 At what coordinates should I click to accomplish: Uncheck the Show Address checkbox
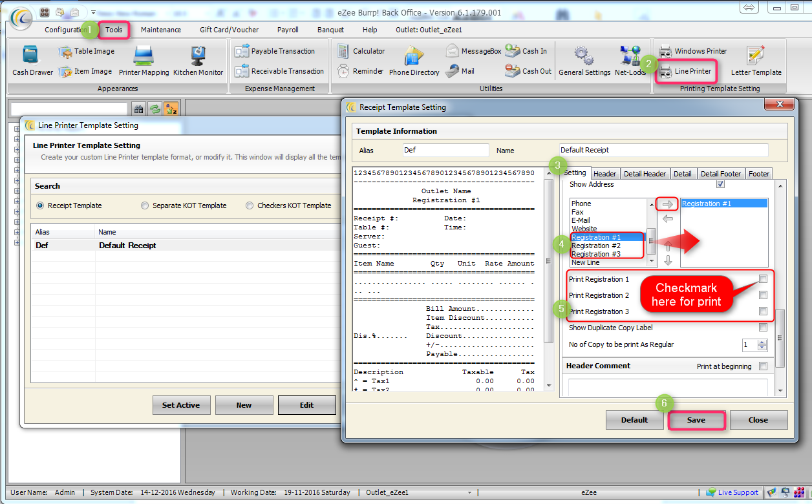721,184
